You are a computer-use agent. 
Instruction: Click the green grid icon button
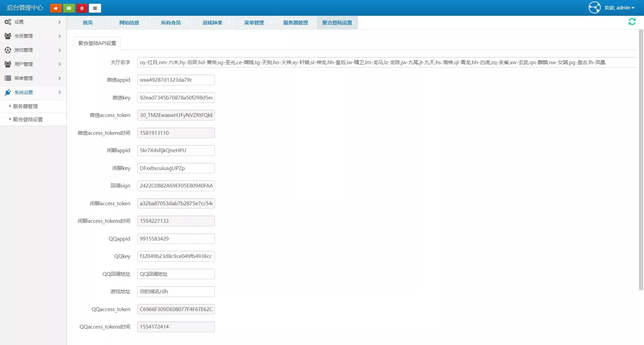click(x=69, y=8)
